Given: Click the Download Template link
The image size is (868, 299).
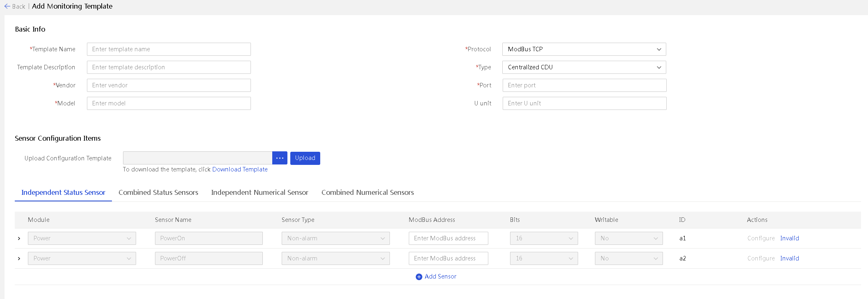Looking at the screenshot, I should pos(240,169).
